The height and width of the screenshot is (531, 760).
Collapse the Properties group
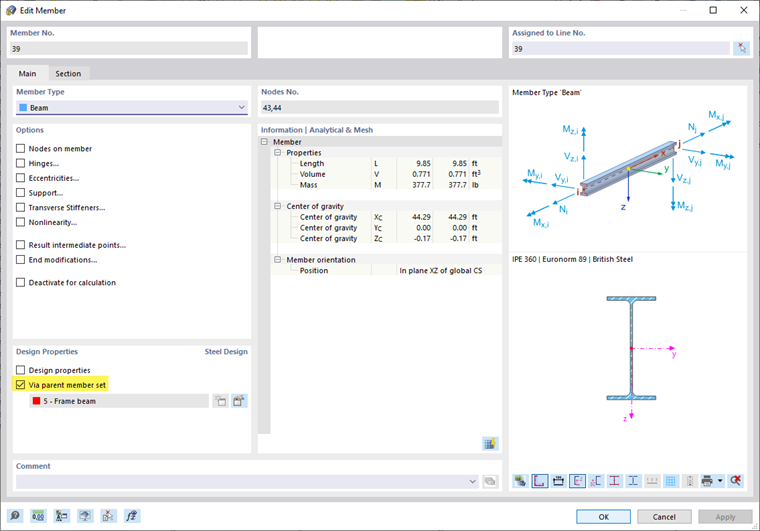[278, 153]
